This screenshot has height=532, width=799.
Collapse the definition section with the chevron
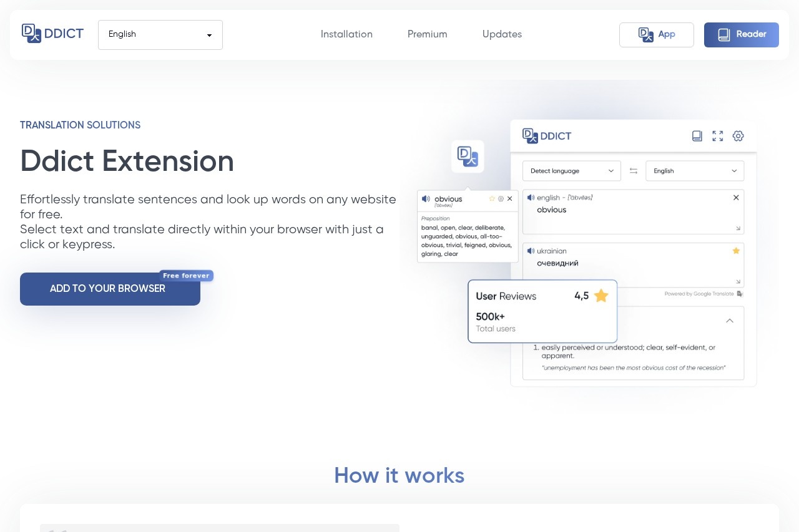(730, 321)
